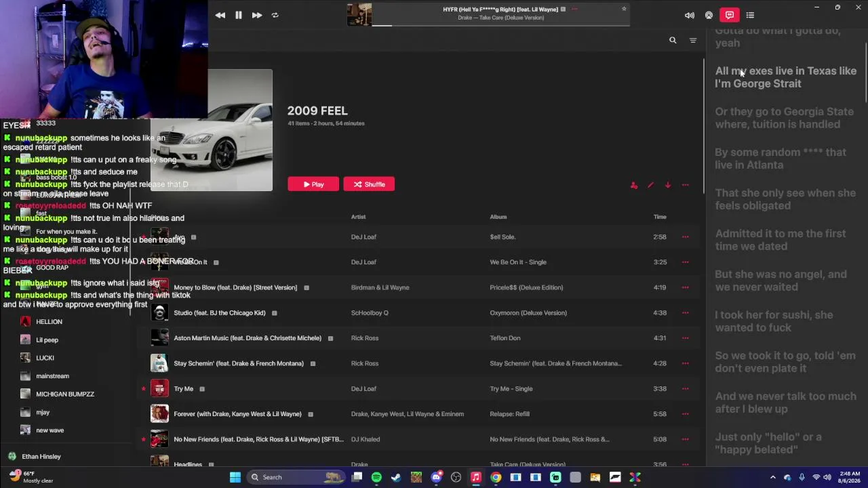The height and width of the screenshot is (488, 868).
Task: Open artist ScHoolboy Q link
Action: point(370,313)
